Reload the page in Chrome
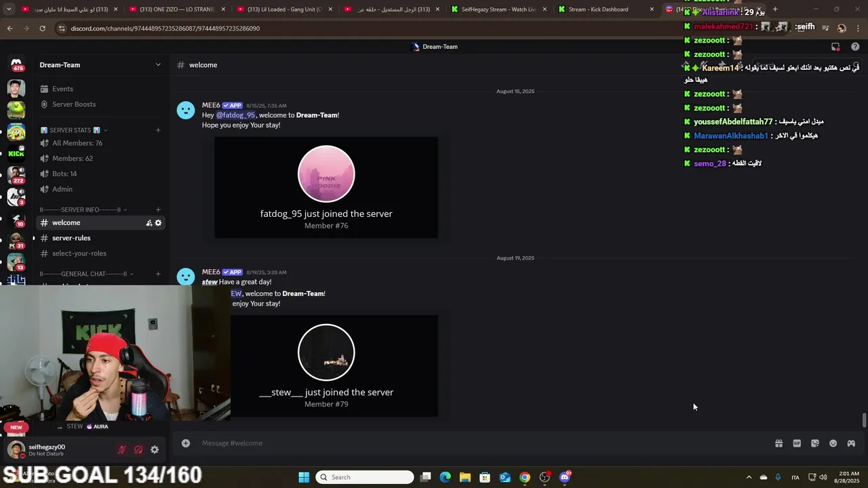Screen dimensions: 868x488 click(42, 28)
